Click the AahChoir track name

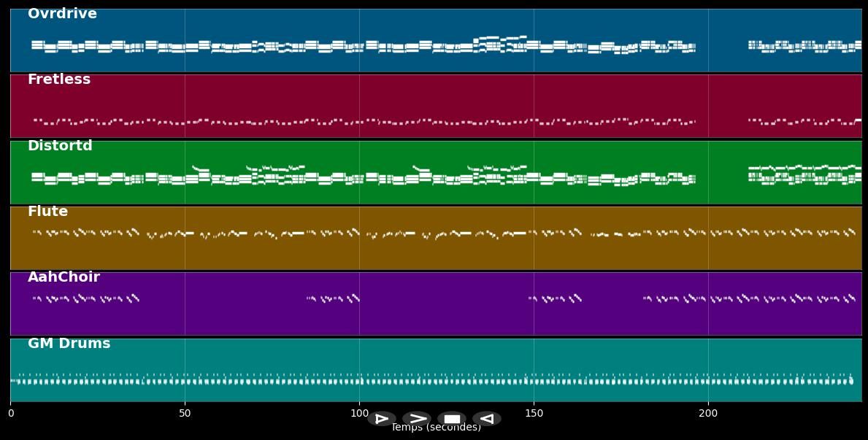[64, 277]
